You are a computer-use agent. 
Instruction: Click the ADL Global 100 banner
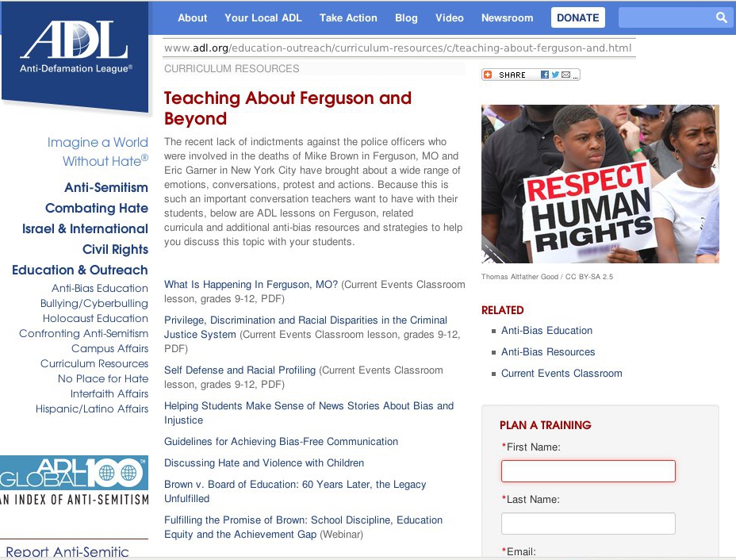[x=75, y=480]
